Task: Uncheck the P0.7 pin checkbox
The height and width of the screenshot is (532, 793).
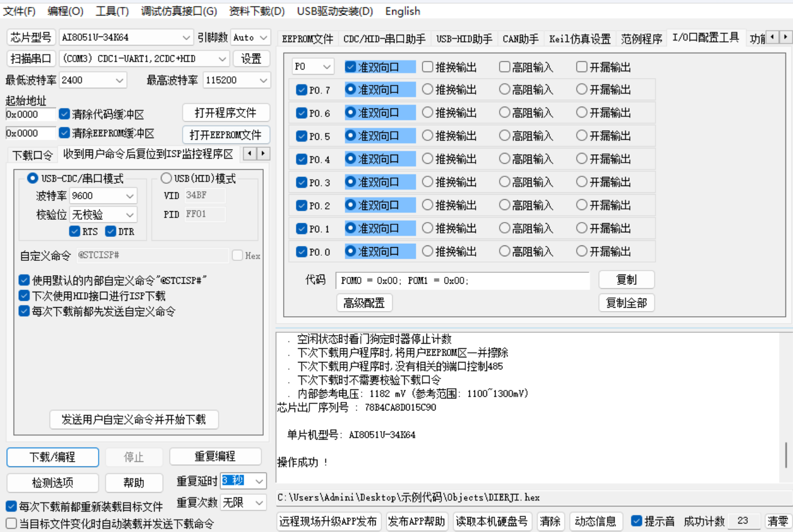Action: coord(302,90)
